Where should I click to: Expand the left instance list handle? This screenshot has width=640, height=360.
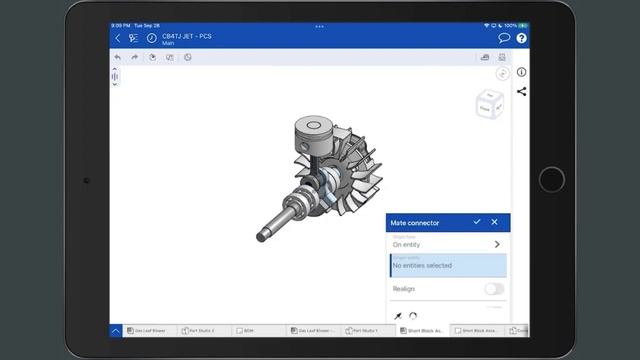(x=115, y=76)
